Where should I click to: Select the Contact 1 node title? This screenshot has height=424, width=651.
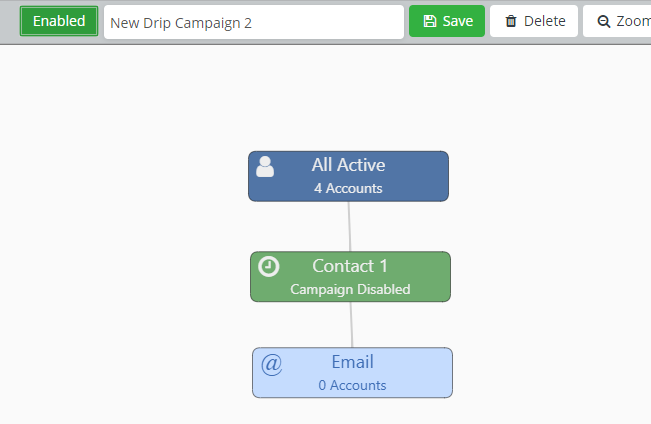click(350, 266)
